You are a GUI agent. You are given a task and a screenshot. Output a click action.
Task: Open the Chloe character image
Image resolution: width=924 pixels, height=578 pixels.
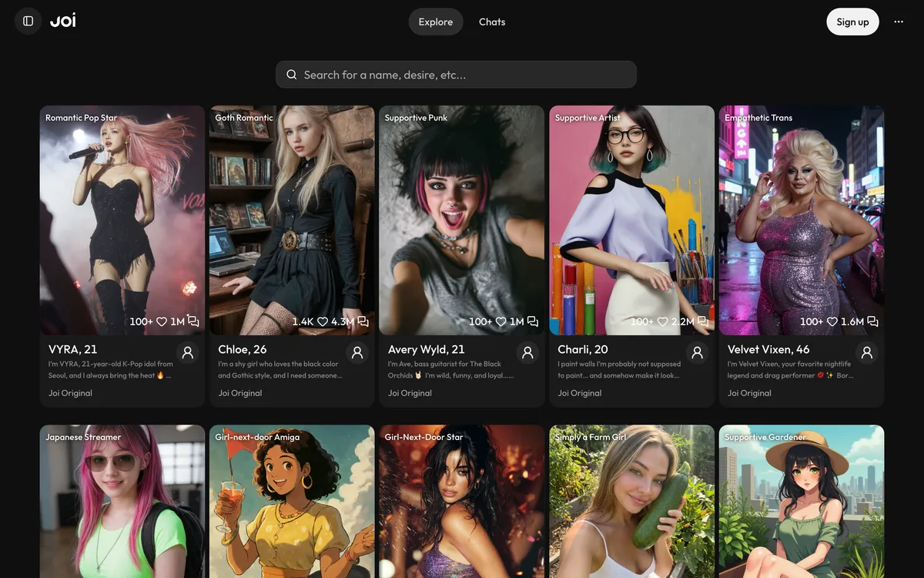pos(292,220)
